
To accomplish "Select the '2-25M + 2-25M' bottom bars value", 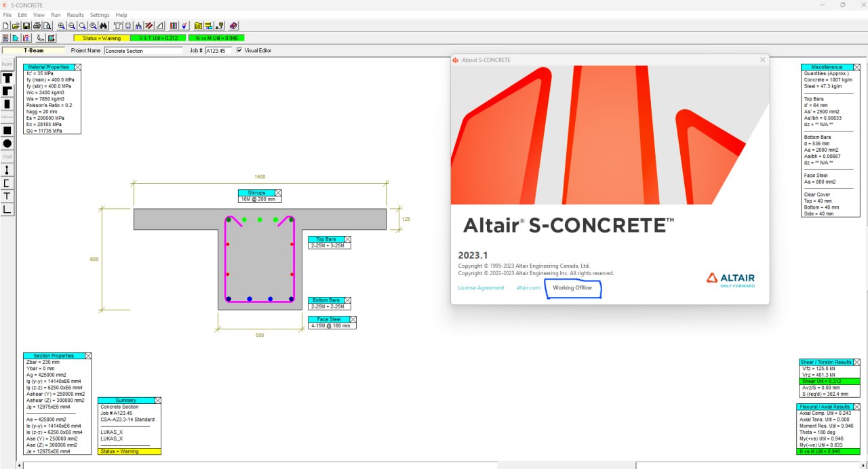I will coord(329,306).
